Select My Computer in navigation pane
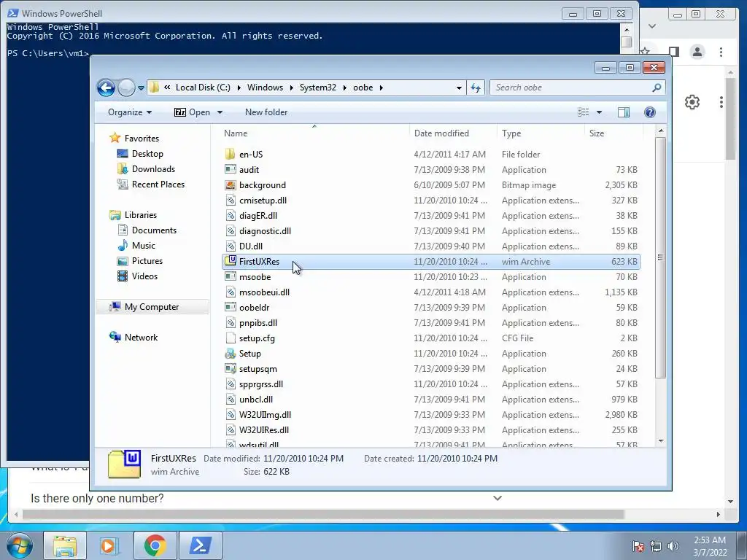 click(x=152, y=307)
